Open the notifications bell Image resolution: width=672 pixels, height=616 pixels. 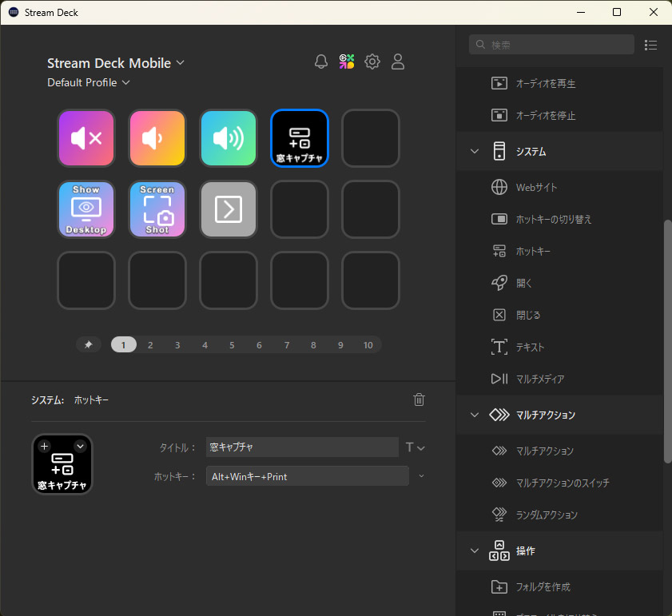point(321,62)
